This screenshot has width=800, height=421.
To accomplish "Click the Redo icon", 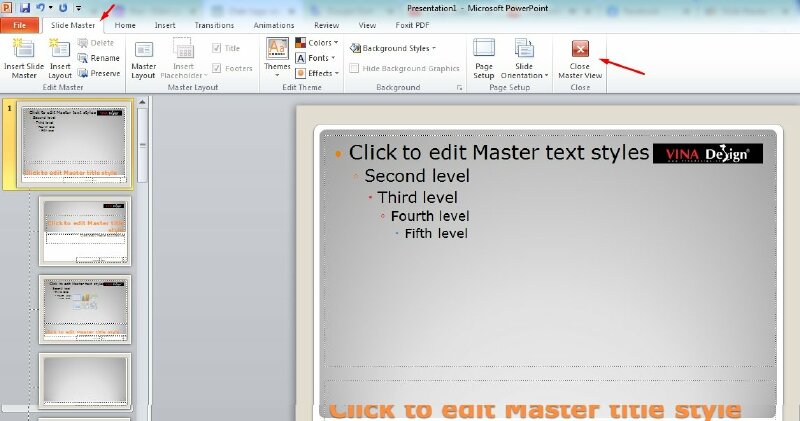I will (63, 8).
